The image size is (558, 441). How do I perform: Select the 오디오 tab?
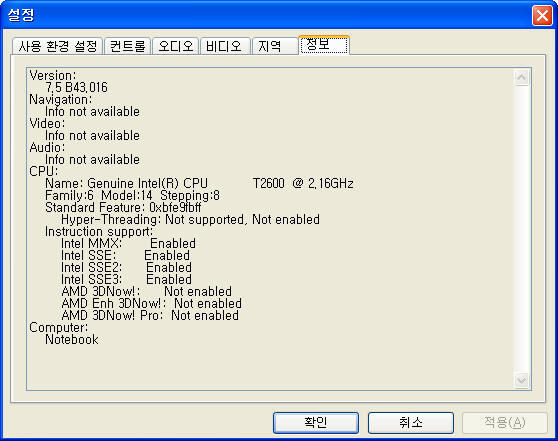176,46
